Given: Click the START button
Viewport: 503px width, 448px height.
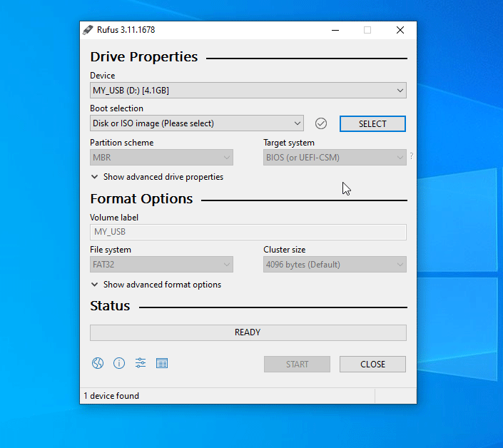Looking at the screenshot, I should tap(297, 365).
